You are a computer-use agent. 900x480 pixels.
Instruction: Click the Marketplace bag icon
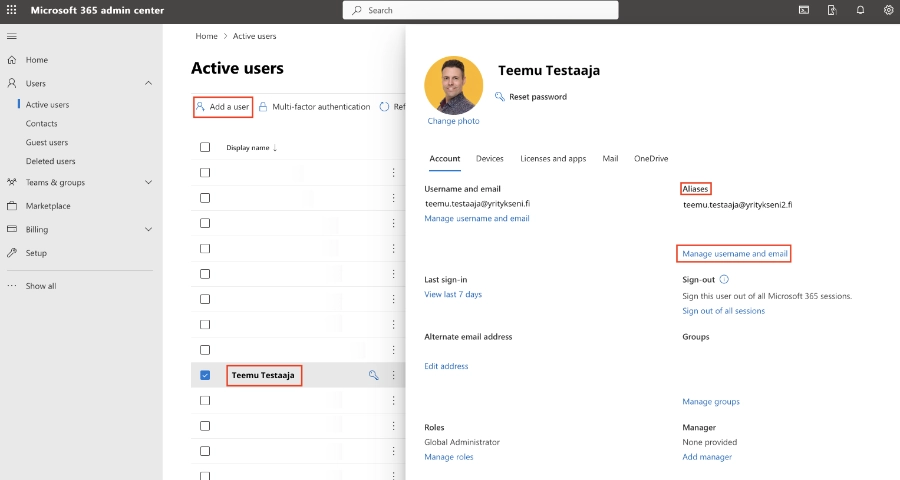click(x=11, y=206)
